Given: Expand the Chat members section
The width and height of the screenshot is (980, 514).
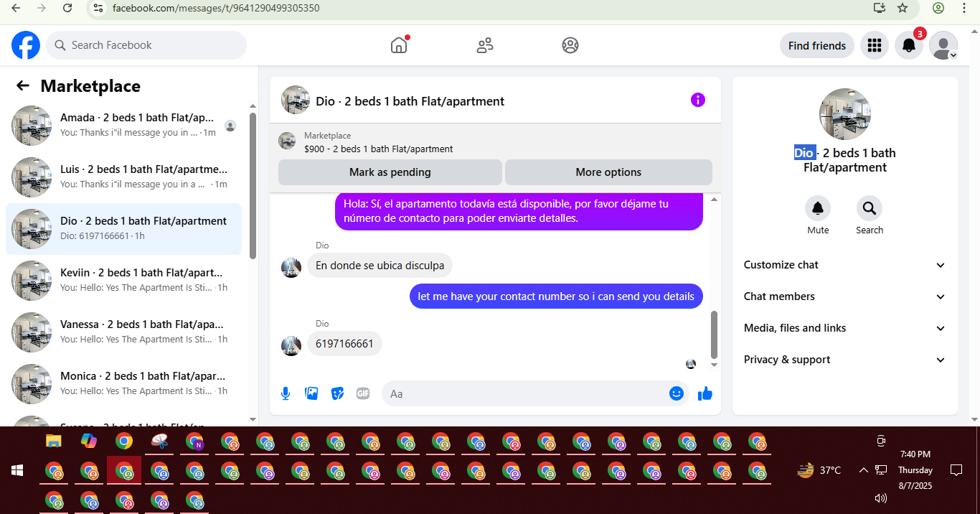Looking at the screenshot, I should click(845, 296).
